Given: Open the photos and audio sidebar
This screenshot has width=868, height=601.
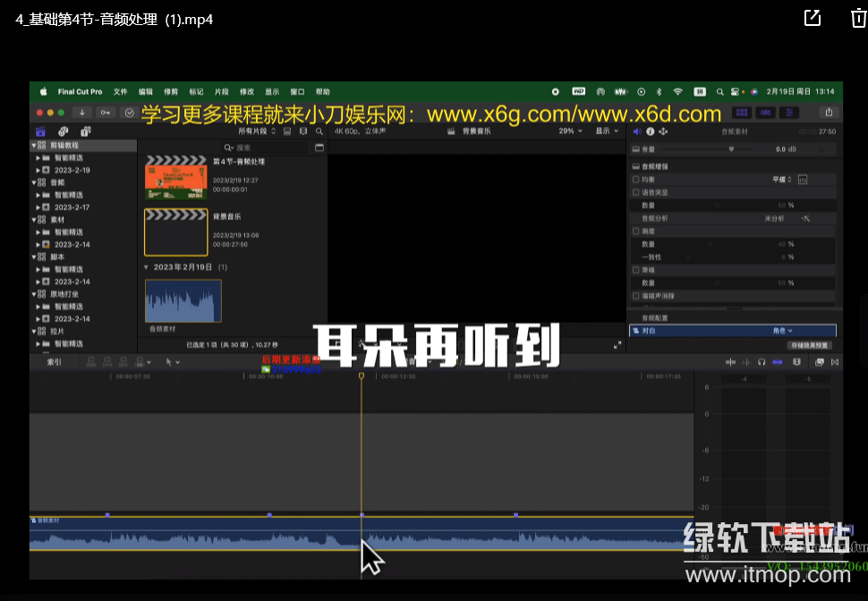Looking at the screenshot, I should tap(62, 131).
